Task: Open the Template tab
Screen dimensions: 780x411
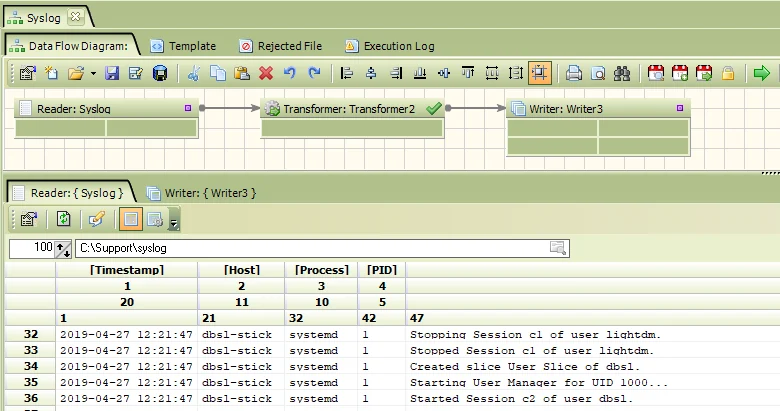Action: (183, 46)
